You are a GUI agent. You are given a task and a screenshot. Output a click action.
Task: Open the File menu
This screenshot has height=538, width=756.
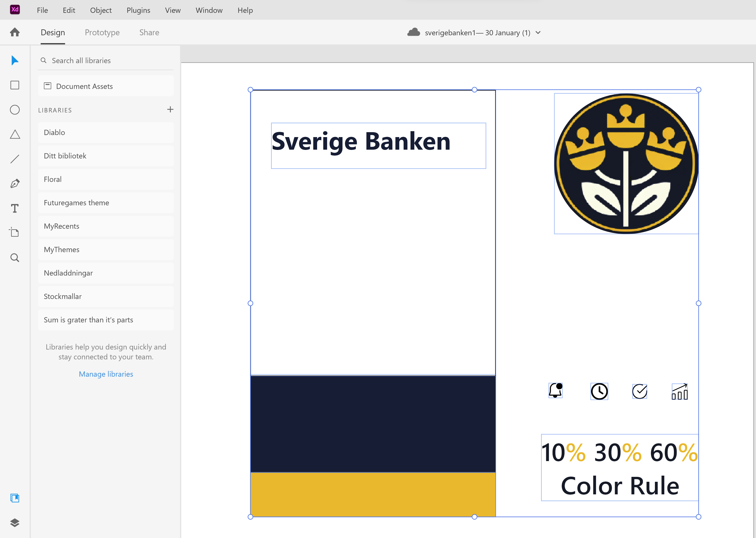[x=42, y=10]
